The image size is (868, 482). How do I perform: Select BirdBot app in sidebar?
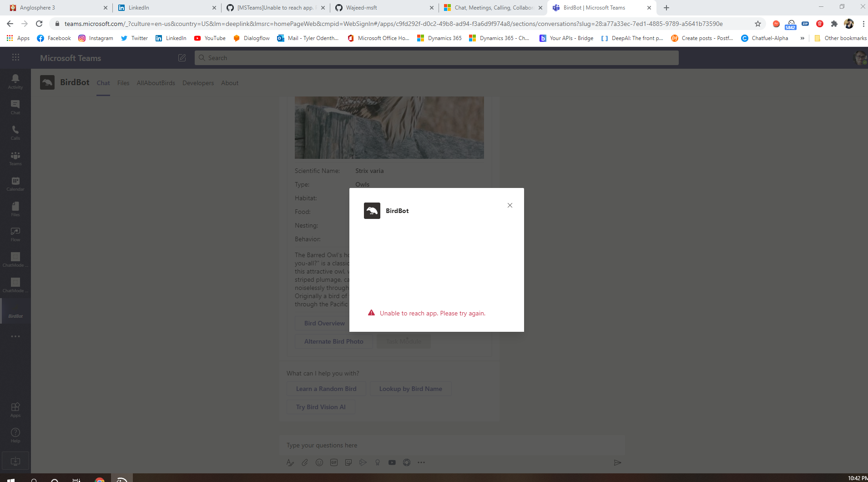pyautogui.click(x=15, y=311)
